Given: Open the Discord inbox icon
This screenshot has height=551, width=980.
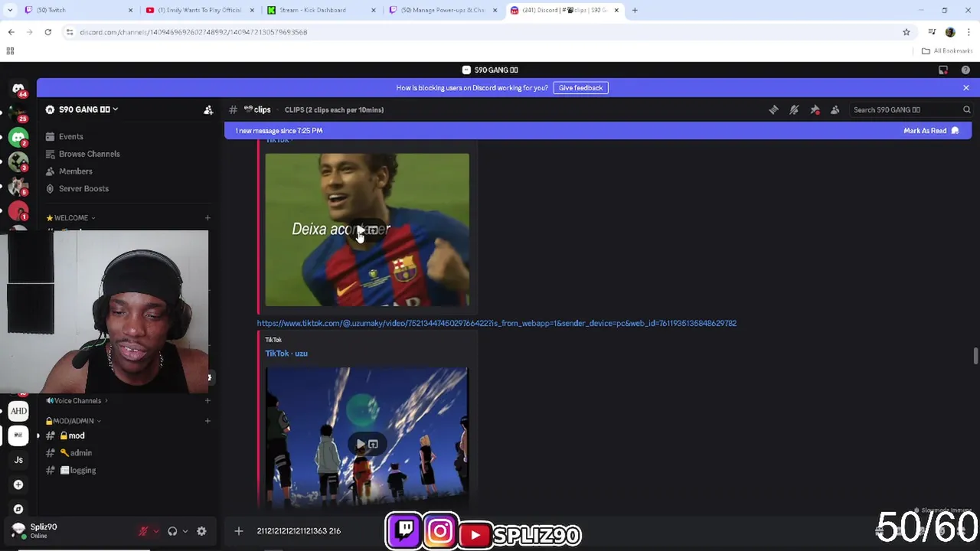Looking at the screenshot, I should (943, 70).
